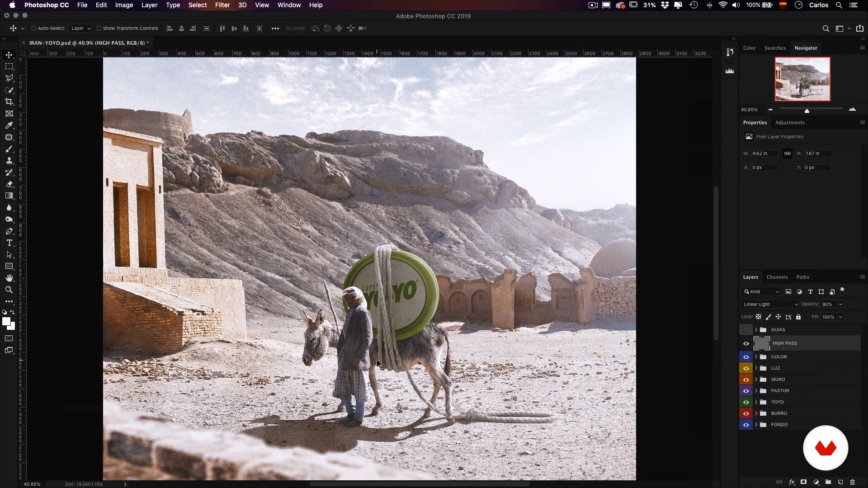Select the Zoom tool
This screenshot has width=868, height=488.
pos(9,290)
